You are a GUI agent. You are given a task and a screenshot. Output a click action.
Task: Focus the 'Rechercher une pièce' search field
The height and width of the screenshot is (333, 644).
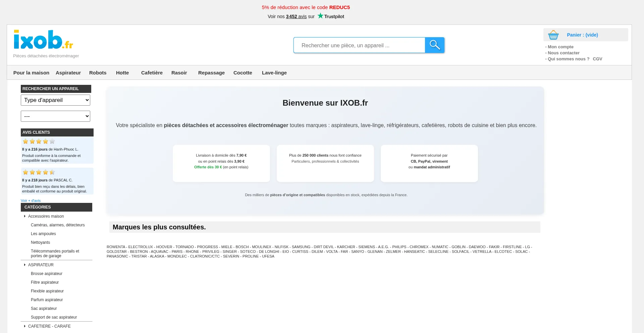pos(359,45)
